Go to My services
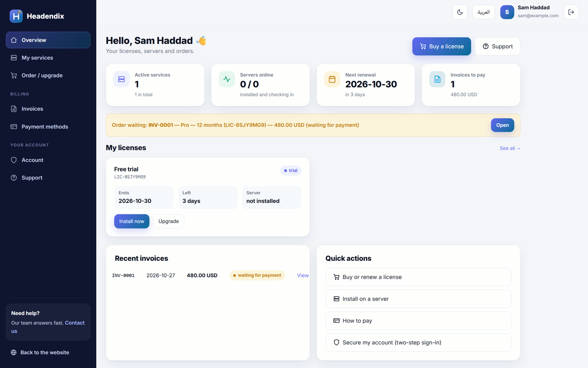 coord(48,58)
